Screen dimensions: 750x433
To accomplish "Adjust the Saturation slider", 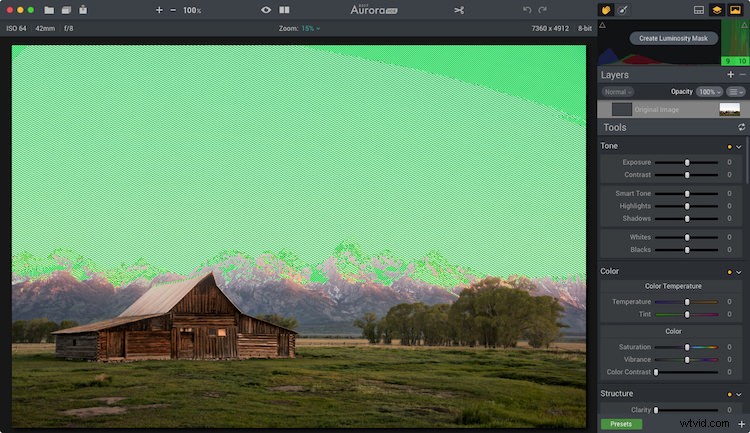I will click(x=686, y=347).
